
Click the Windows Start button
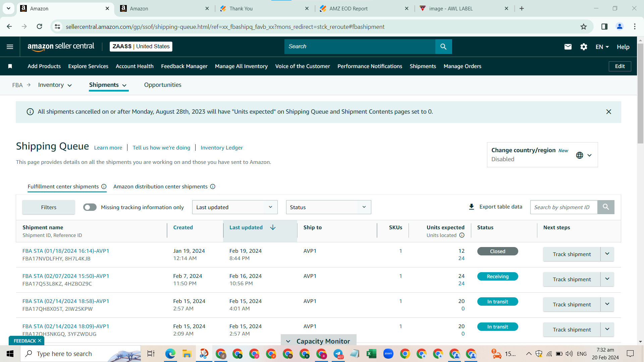coord(10,354)
